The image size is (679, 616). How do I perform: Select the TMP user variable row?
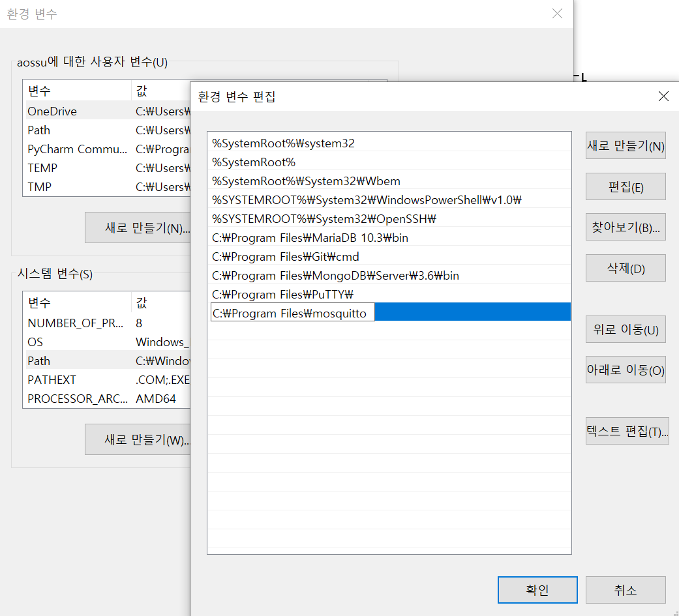coord(108,187)
